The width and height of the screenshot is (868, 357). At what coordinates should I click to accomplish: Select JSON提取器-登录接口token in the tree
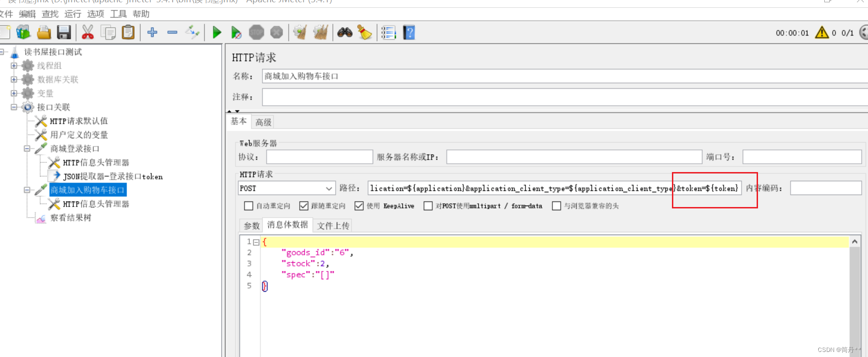(x=113, y=176)
